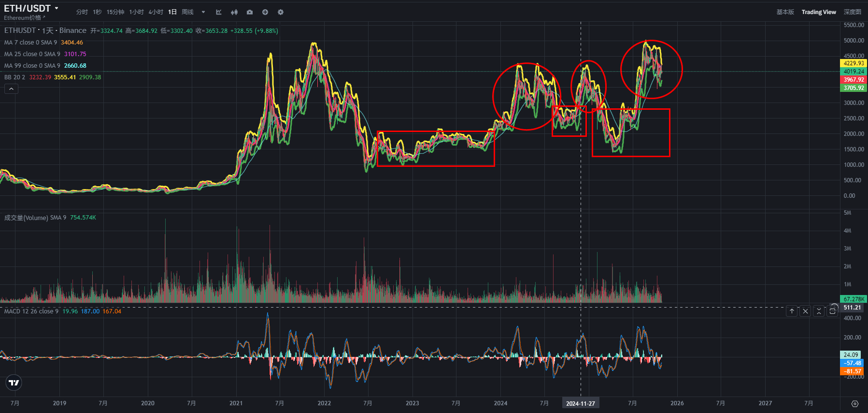
Task: Switch to the 4小时 interval
Action: [x=156, y=12]
